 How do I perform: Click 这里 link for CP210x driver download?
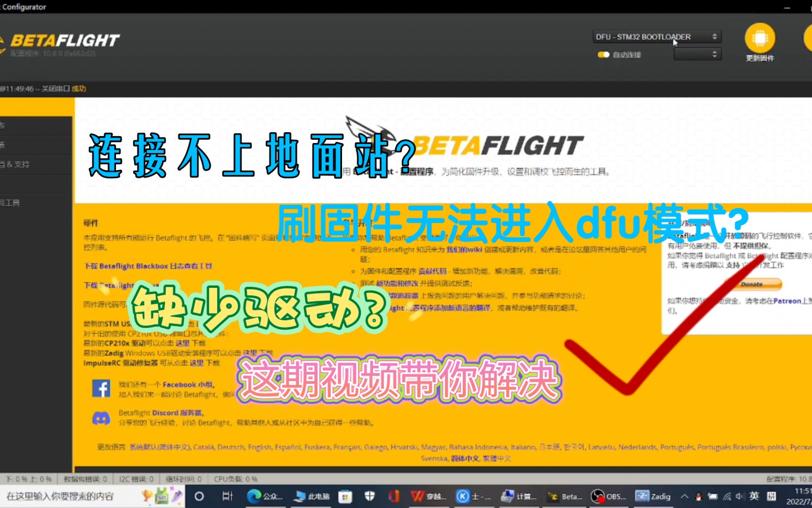click(x=182, y=343)
